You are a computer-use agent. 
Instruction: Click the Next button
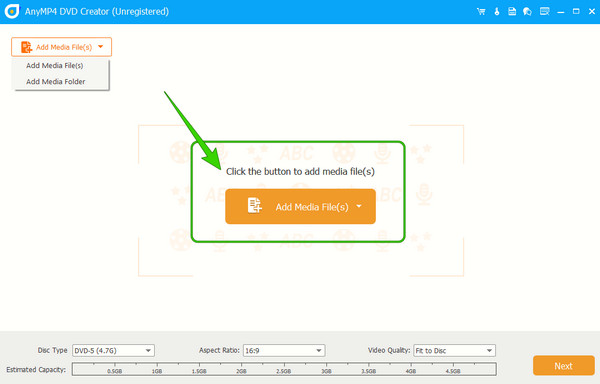(x=564, y=366)
